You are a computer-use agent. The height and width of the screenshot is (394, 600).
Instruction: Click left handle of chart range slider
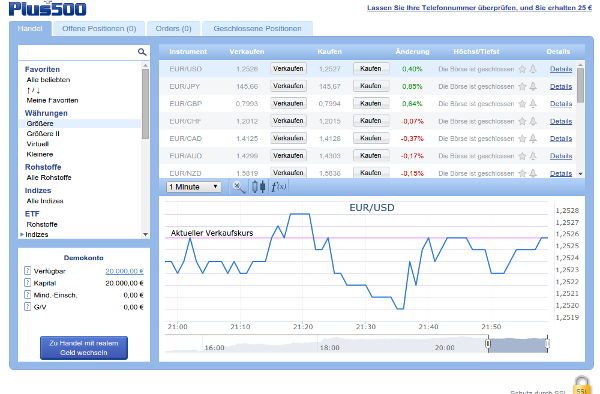coord(488,344)
